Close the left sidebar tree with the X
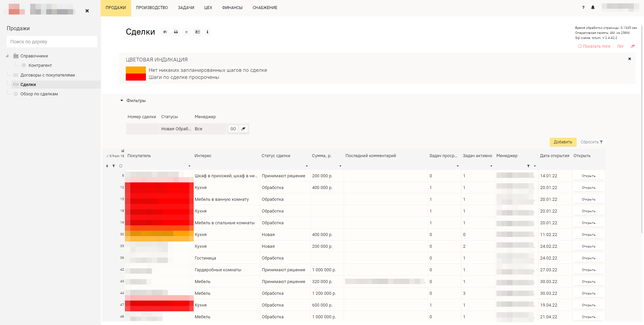The height and width of the screenshot is (325, 644). coord(87,11)
